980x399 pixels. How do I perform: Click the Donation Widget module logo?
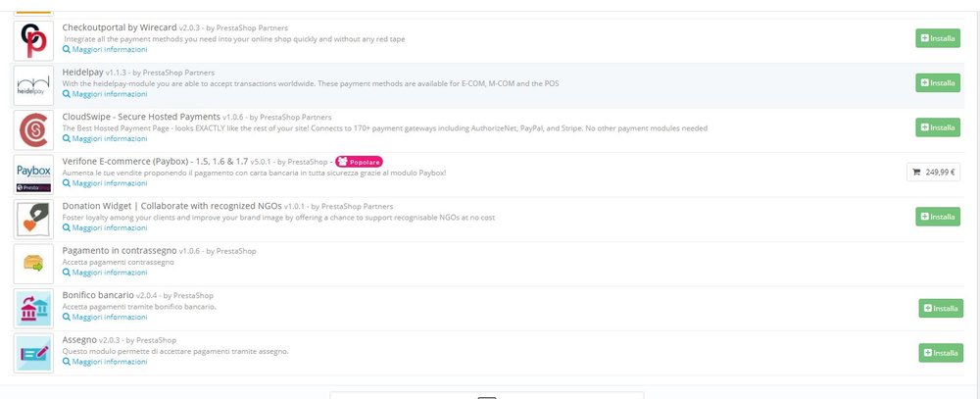coord(33,220)
